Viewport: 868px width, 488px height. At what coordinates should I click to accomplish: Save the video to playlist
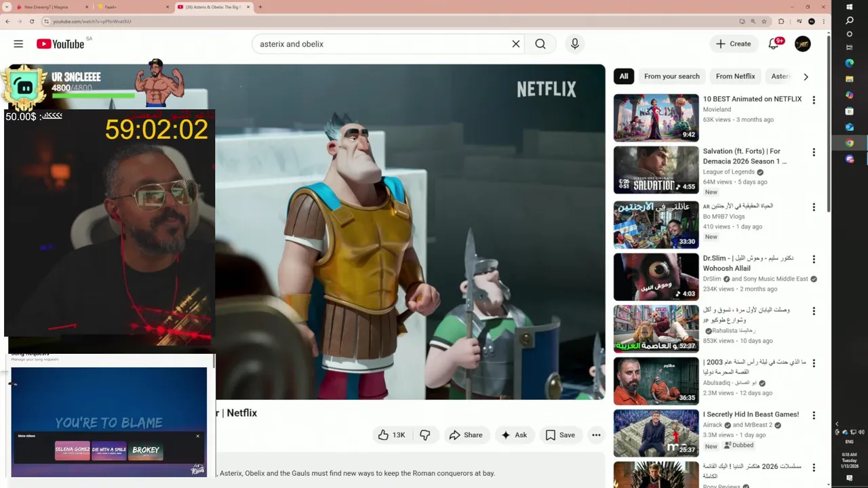560,435
